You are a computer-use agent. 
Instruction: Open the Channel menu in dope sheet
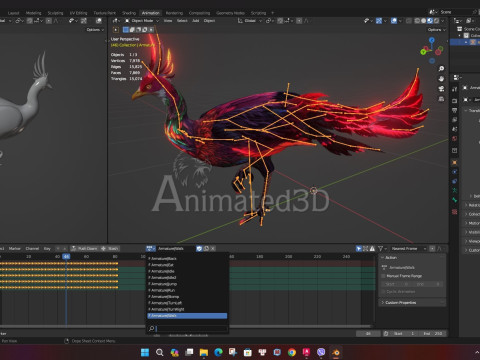[32, 249]
